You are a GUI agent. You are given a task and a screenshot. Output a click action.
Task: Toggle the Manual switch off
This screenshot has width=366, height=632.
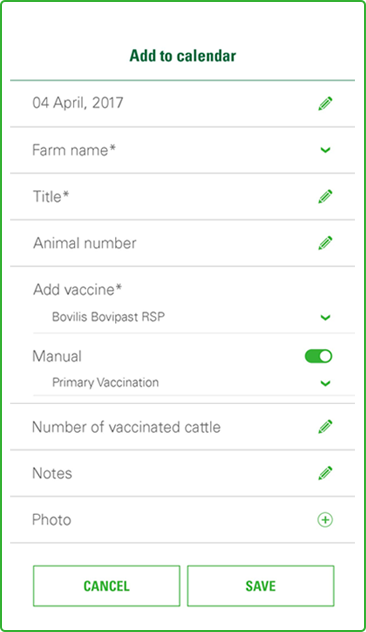click(x=318, y=356)
